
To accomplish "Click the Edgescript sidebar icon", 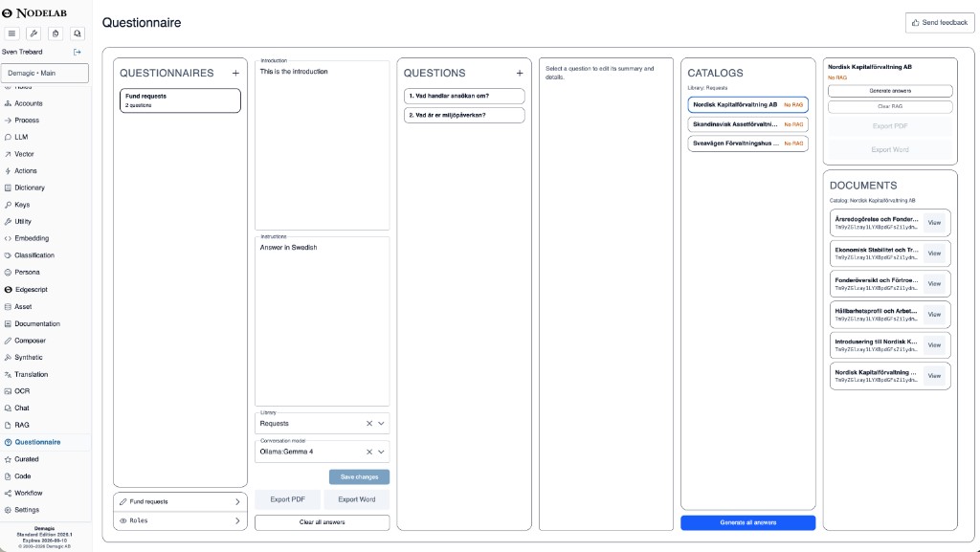I will coord(8,290).
